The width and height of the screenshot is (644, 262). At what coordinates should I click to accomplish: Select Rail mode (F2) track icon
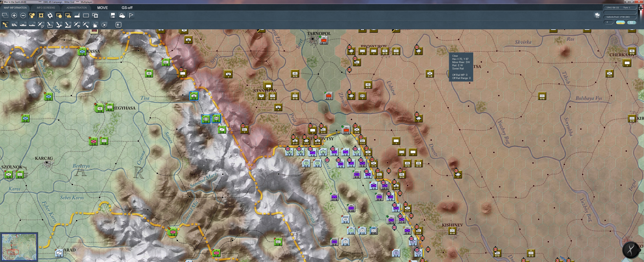pyautogui.click(x=14, y=25)
